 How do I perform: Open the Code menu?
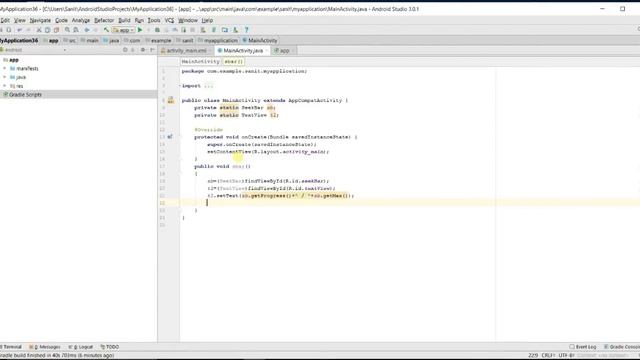[x=61, y=20]
